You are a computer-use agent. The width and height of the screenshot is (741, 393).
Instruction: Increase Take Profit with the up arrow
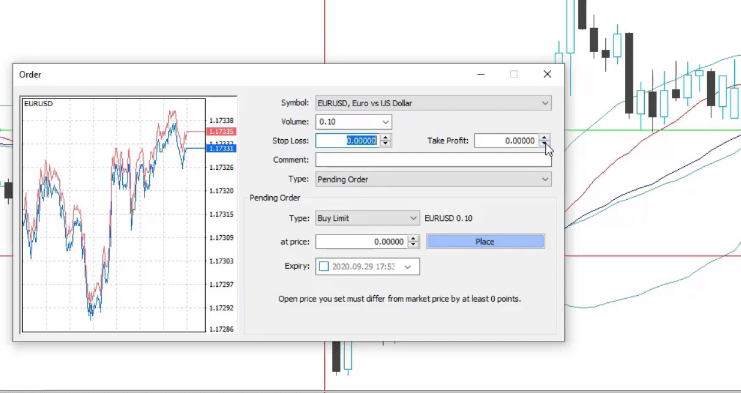[x=544, y=138]
